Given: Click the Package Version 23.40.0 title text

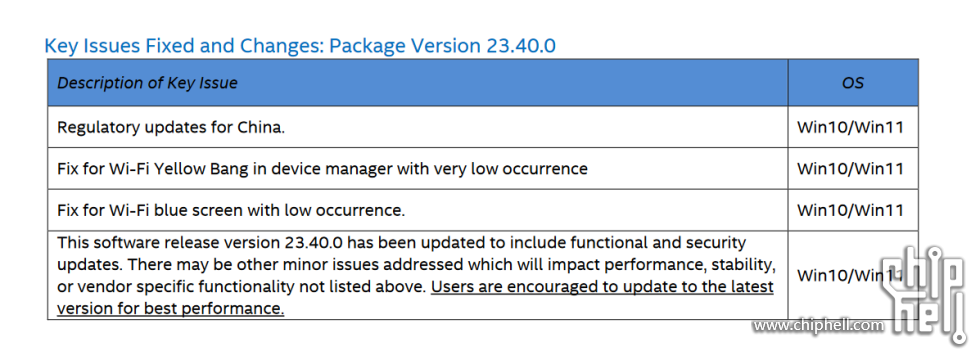Looking at the screenshot, I should [442, 46].
